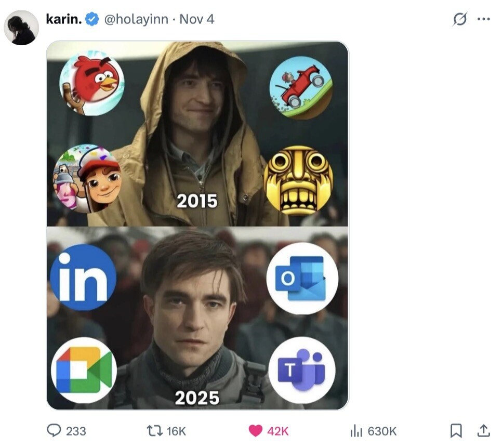503x448 pixels.
Task: Toggle bookmark for this post
Action: [x=456, y=430]
